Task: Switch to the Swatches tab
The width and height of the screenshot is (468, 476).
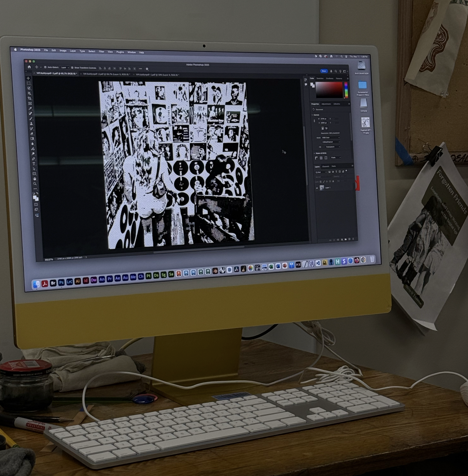Action: pyautogui.click(x=320, y=78)
